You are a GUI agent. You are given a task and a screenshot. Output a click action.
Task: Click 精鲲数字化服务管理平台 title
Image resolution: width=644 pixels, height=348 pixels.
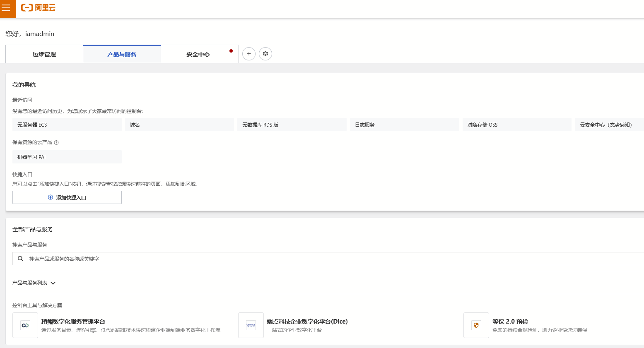(73, 322)
